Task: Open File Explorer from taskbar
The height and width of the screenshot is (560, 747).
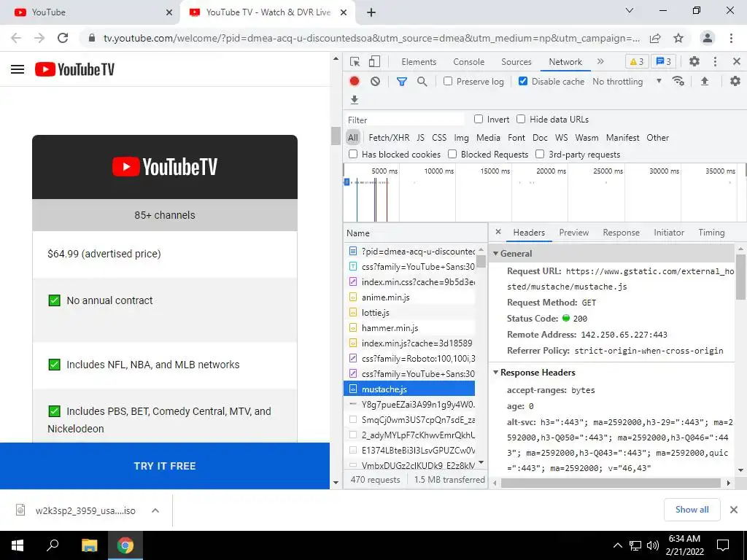Action: click(x=89, y=545)
